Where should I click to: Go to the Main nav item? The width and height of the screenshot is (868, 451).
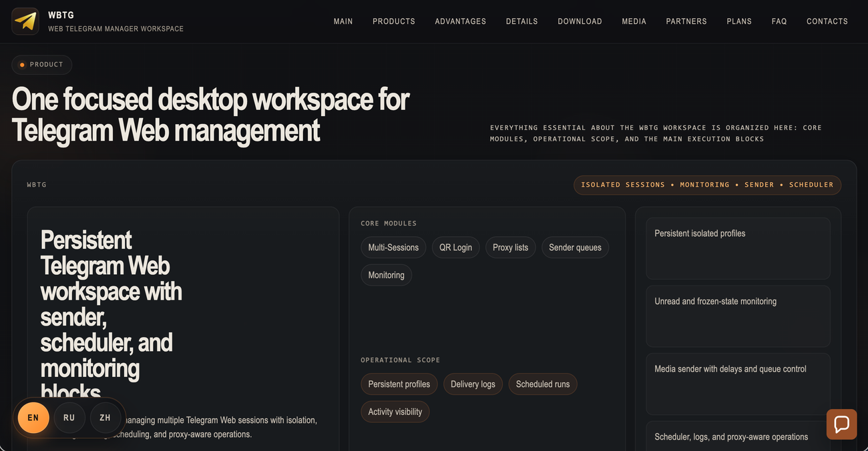(x=343, y=21)
